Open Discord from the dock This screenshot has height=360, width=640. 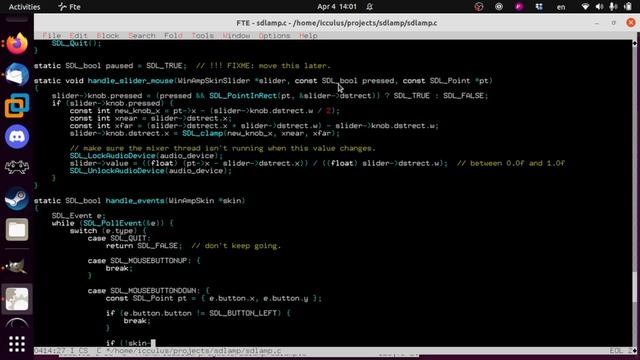[x=17, y=136]
